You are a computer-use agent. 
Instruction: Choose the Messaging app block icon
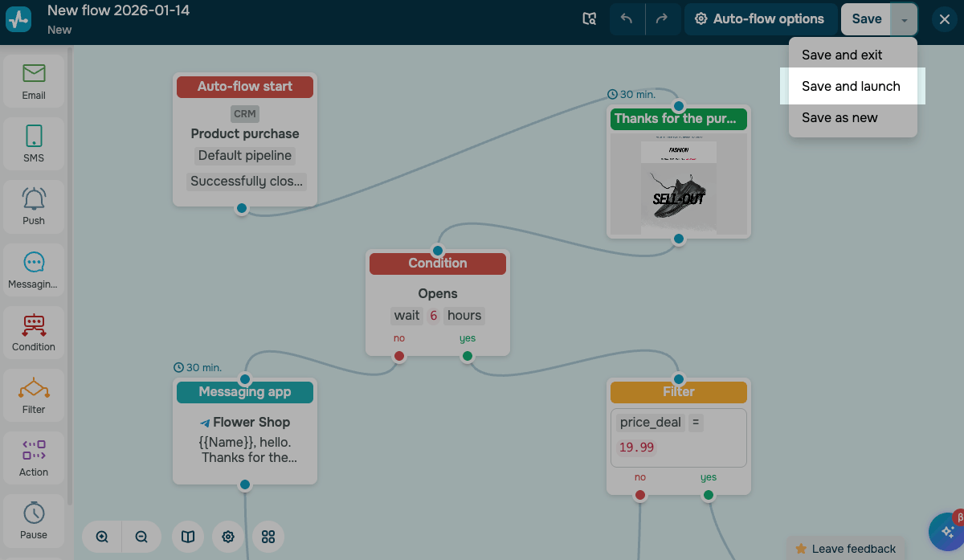[x=34, y=269]
